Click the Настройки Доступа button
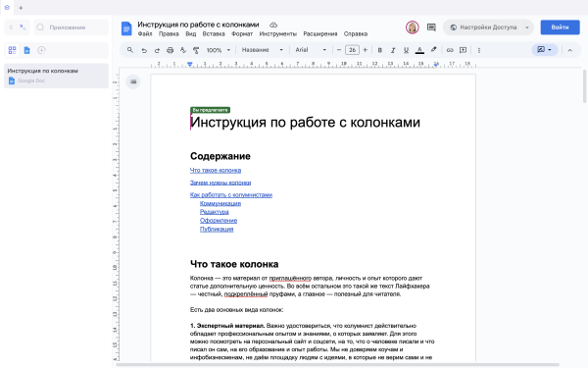 [x=483, y=27]
